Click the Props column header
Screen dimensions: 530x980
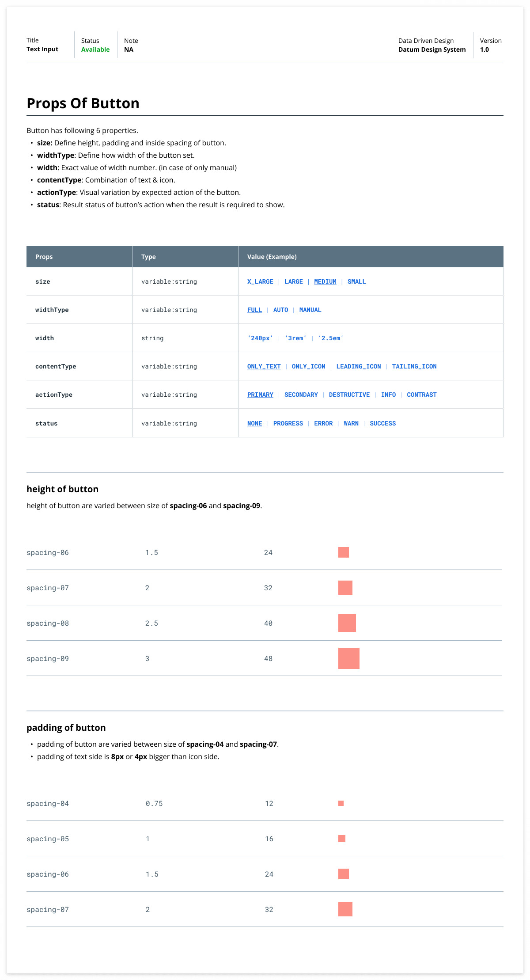coord(44,257)
